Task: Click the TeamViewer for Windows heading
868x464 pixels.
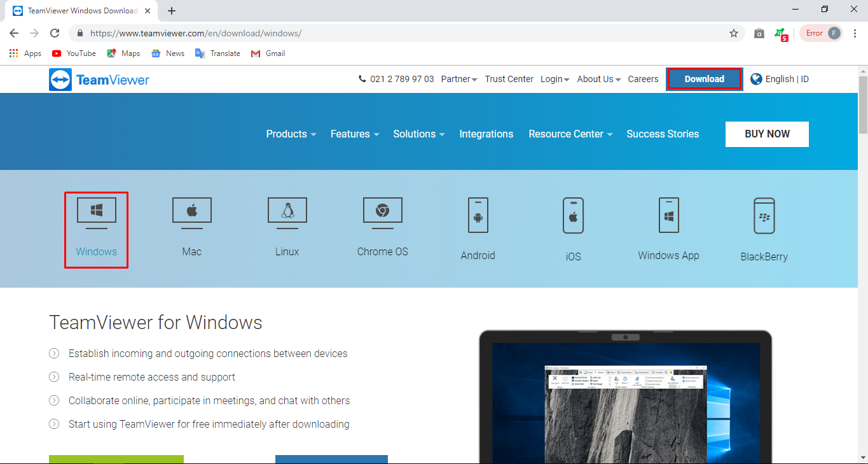Action: (156, 322)
